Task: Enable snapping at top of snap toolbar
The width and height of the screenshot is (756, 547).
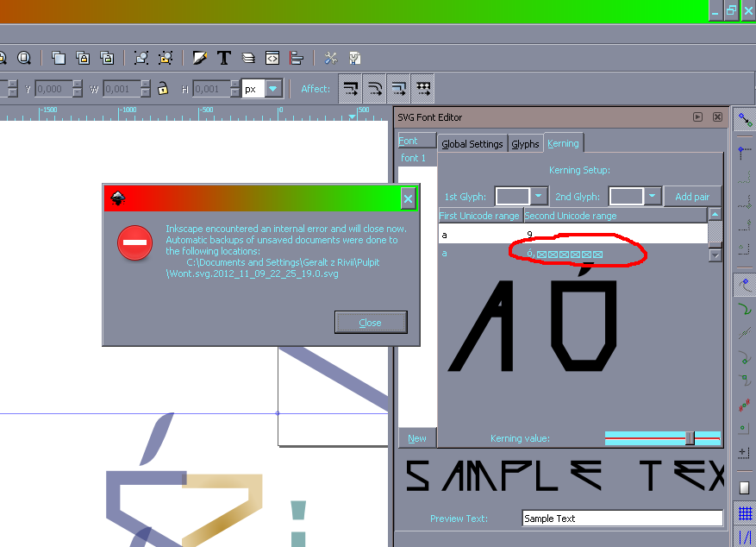Action: pos(743,119)
